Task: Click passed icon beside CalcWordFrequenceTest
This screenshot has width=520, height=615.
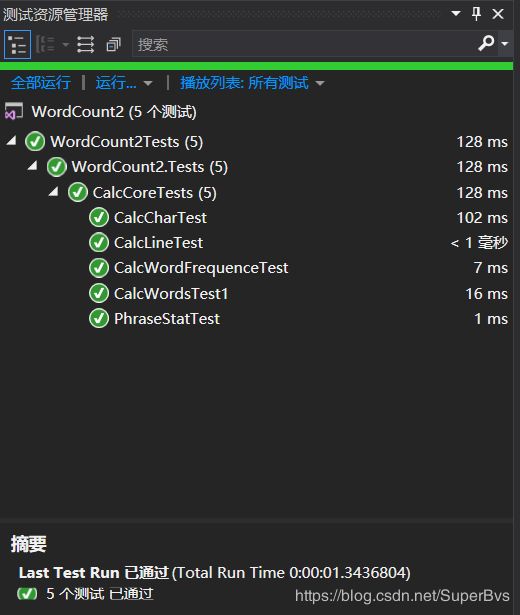Action: coord(99,268)
